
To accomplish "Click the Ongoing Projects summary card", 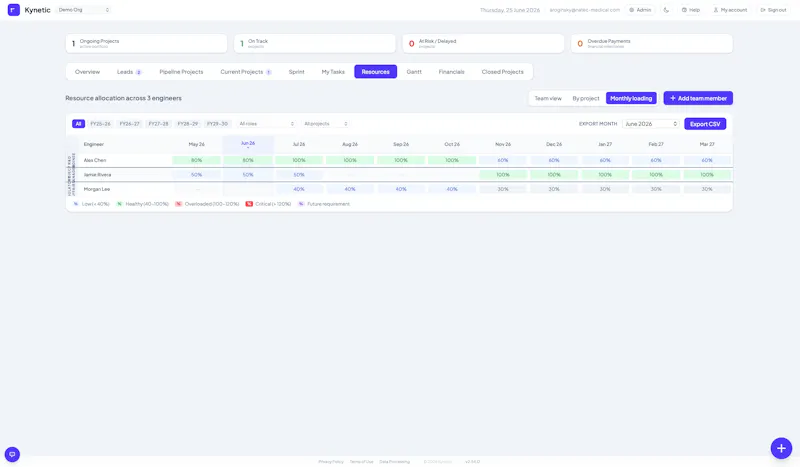I will coord(146,43).
